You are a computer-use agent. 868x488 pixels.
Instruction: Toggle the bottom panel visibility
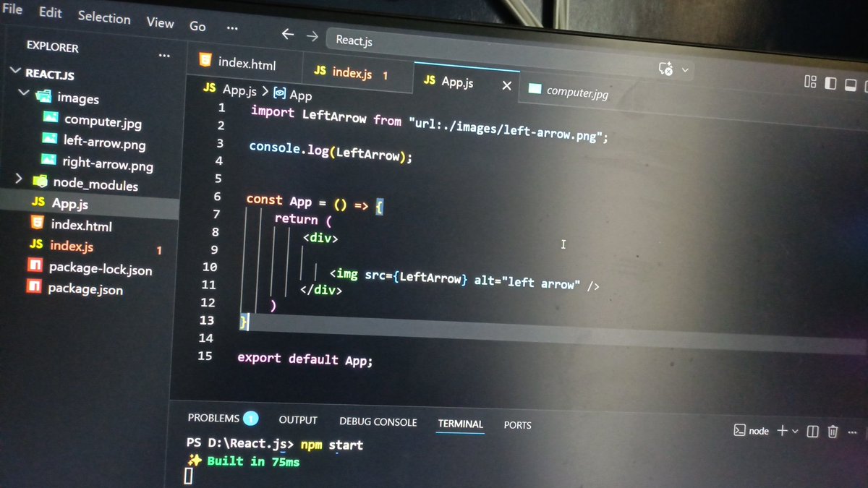(x=851, y=85)
